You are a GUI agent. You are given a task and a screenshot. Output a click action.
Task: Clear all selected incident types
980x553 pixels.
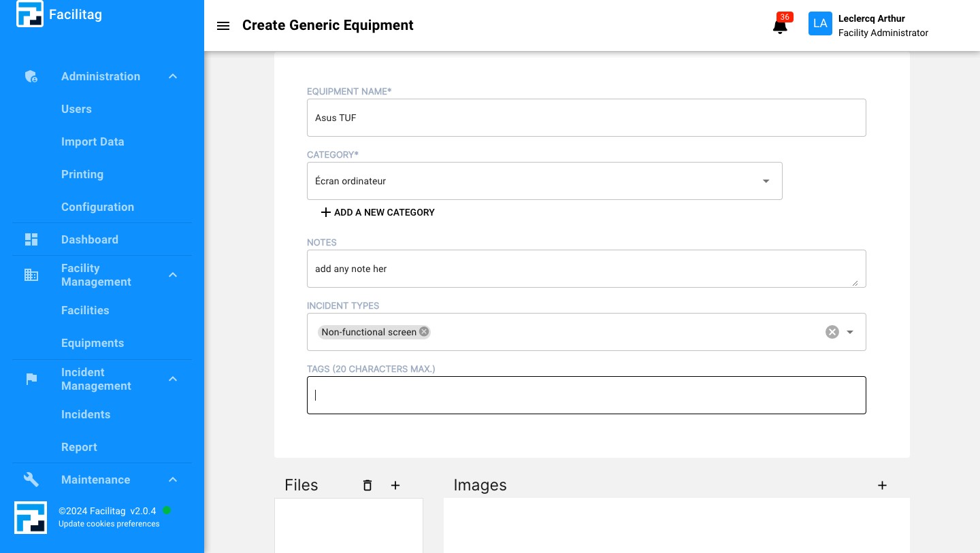(x=832, y=332)
